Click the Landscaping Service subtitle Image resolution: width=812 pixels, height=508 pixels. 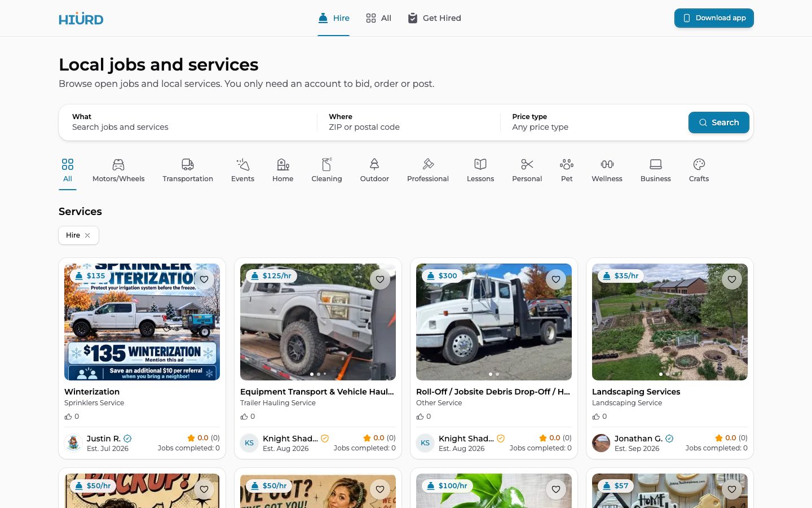point(627,403)
